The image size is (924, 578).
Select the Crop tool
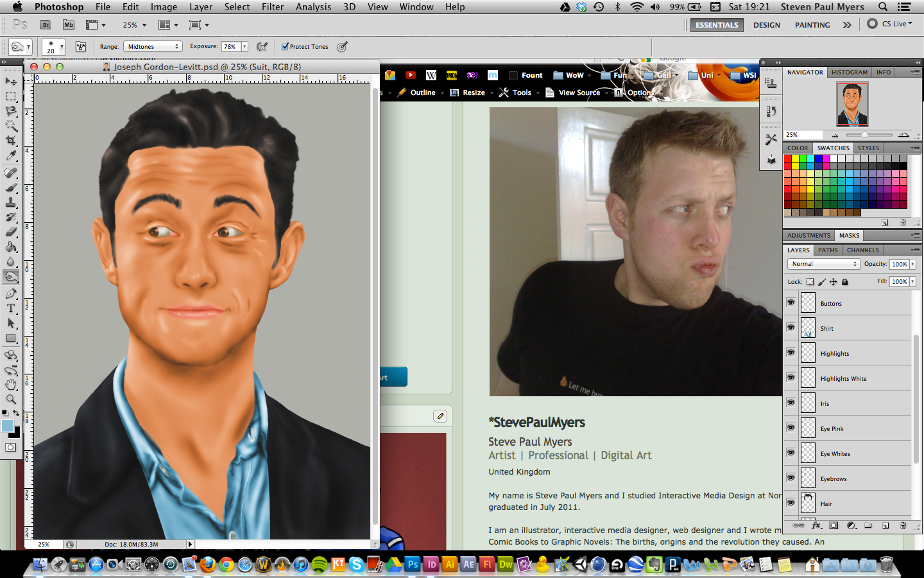pyautogui.click(x=11, y=141)
